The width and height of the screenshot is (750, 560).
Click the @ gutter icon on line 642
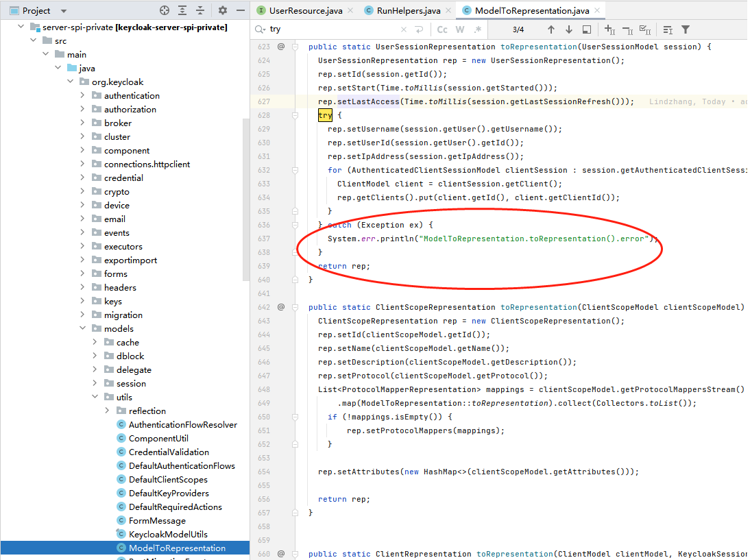pyautogui.click(x=281, y=307)
